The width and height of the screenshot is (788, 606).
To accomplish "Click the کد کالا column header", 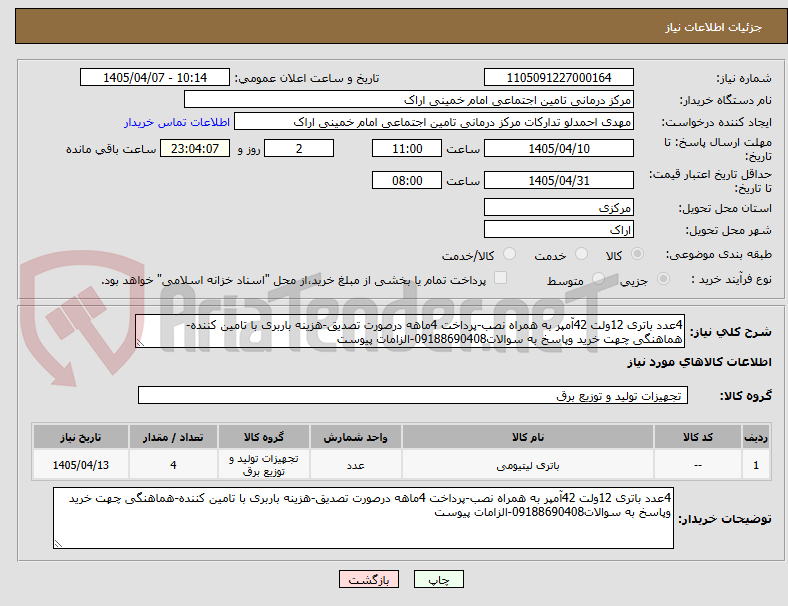I will (x=698, y=437).
